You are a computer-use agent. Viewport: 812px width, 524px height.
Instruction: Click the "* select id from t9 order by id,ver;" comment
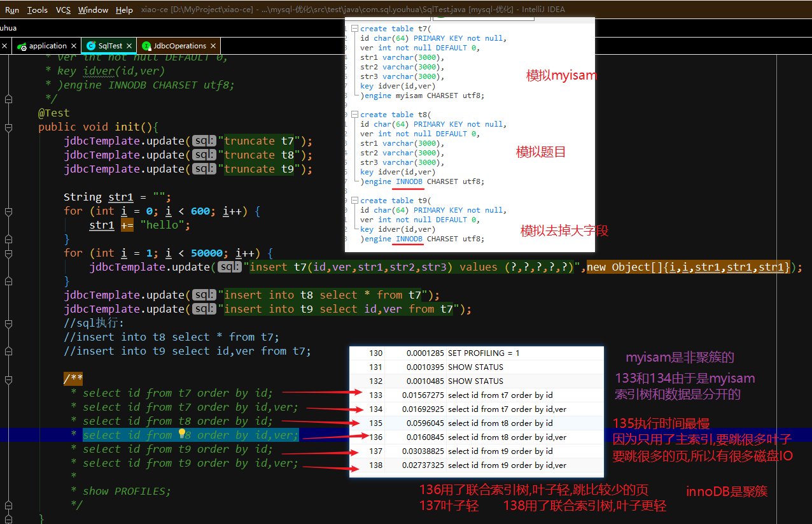[185, 464]
